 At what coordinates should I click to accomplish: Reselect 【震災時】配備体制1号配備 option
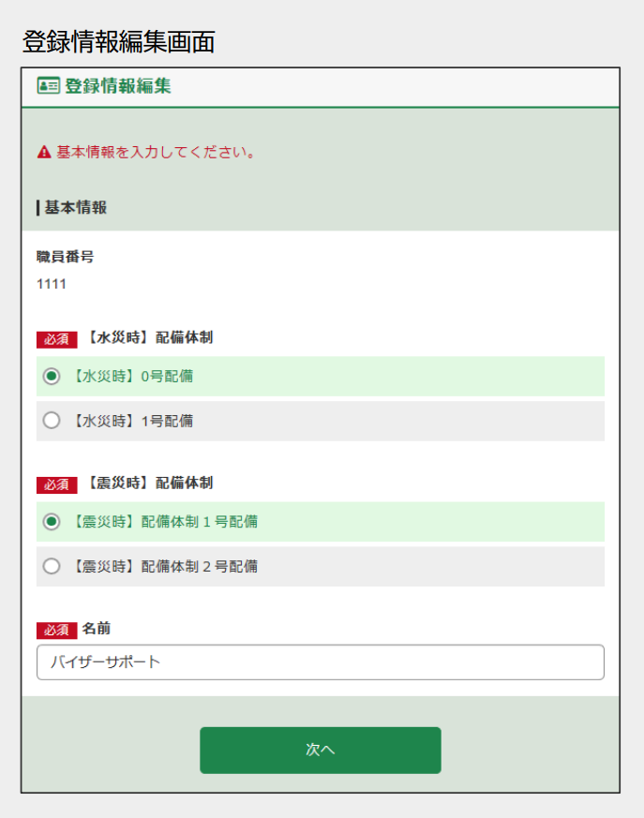[52, 522]
